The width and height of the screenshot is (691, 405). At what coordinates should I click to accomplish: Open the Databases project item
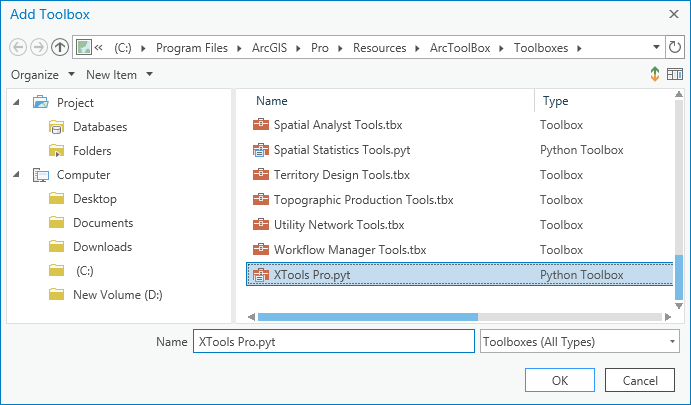[x=100, y=127]
